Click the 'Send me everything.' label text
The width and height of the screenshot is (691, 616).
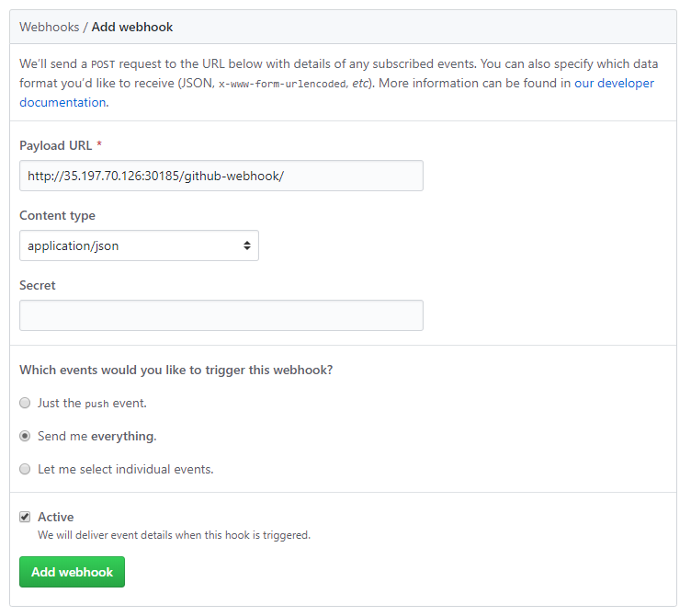[x=96, y=436]
